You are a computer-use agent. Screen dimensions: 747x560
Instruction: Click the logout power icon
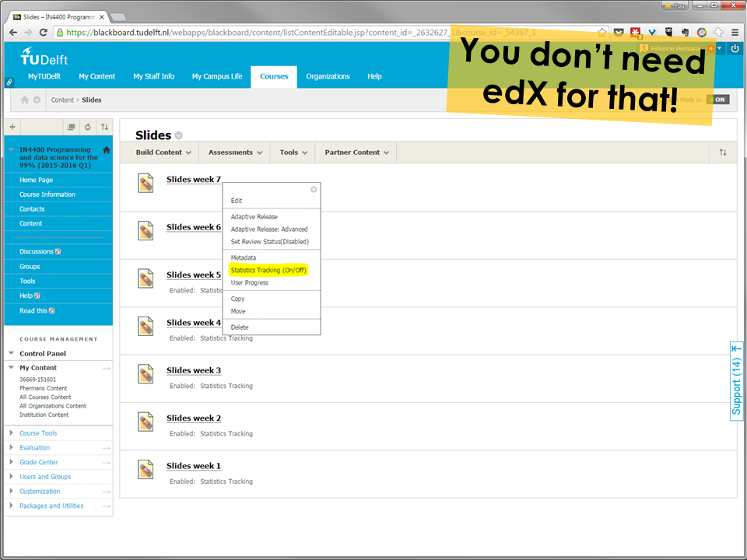point(735,48)
